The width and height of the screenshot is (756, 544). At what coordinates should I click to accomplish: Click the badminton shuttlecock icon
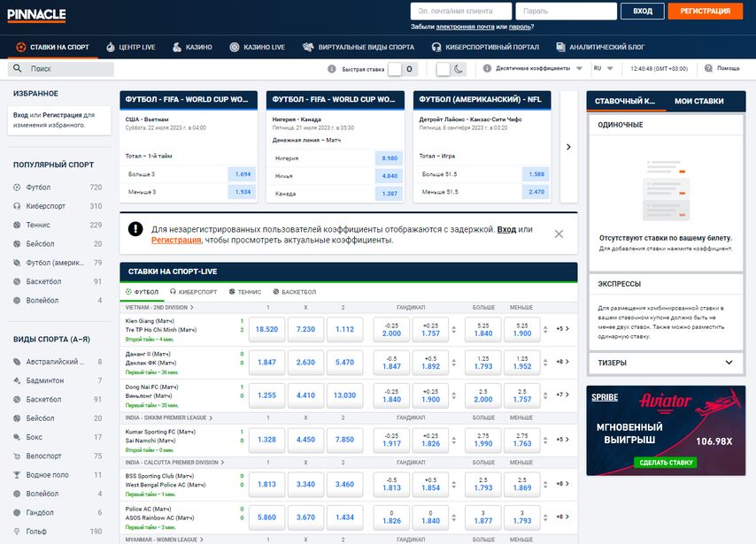(17, 380)
